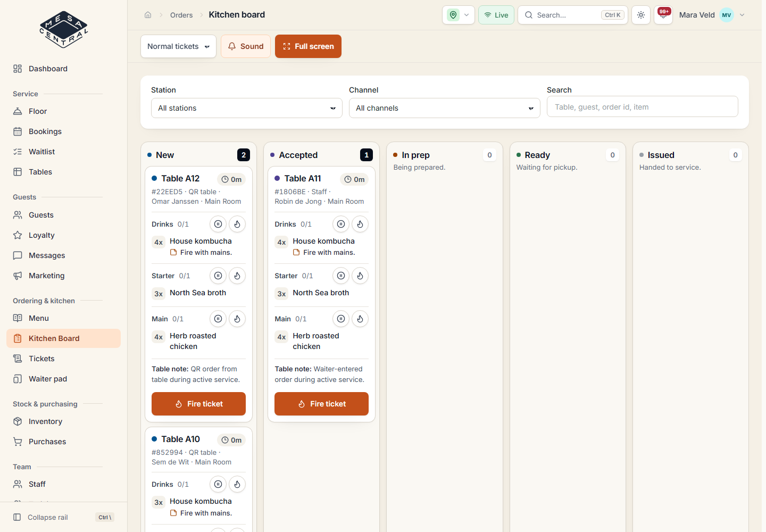
Task: Hold the Drinks course on Table A11
Action: [341, 224]
